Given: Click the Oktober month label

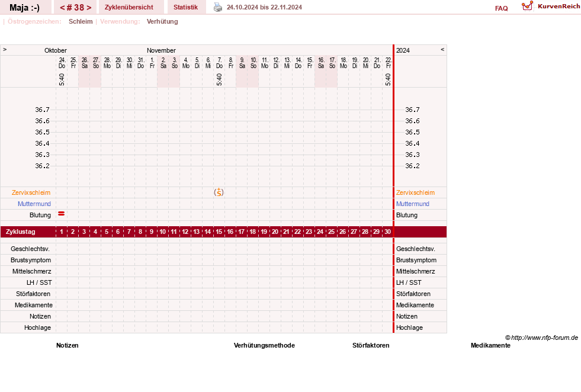Looking at the screenshot, I should (56, 50).
